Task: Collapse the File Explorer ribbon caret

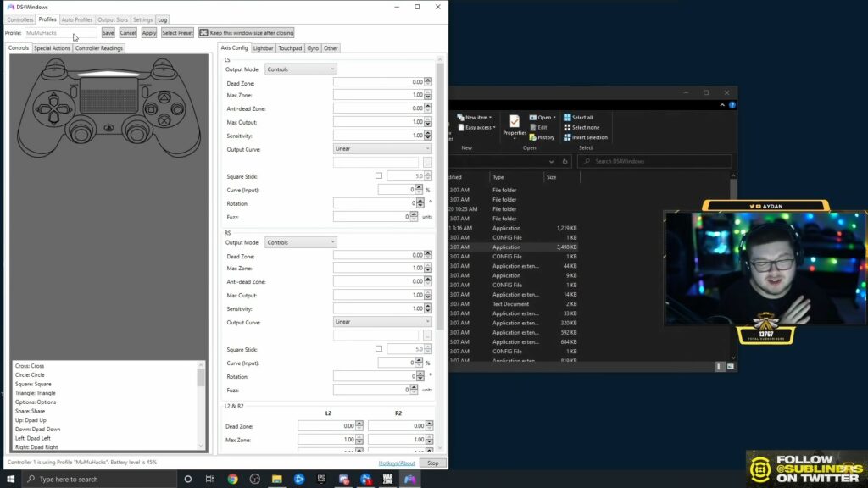Action: 722,104
